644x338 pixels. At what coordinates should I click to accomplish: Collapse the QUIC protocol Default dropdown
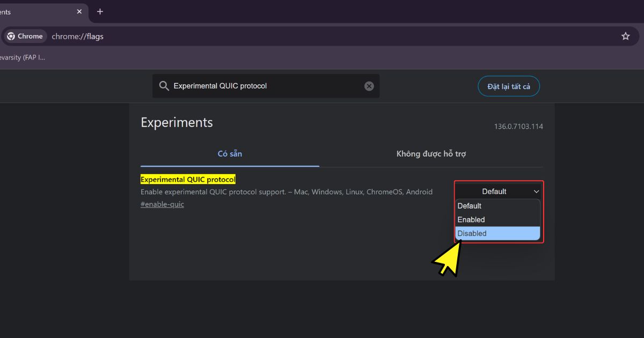click(498, 192)
